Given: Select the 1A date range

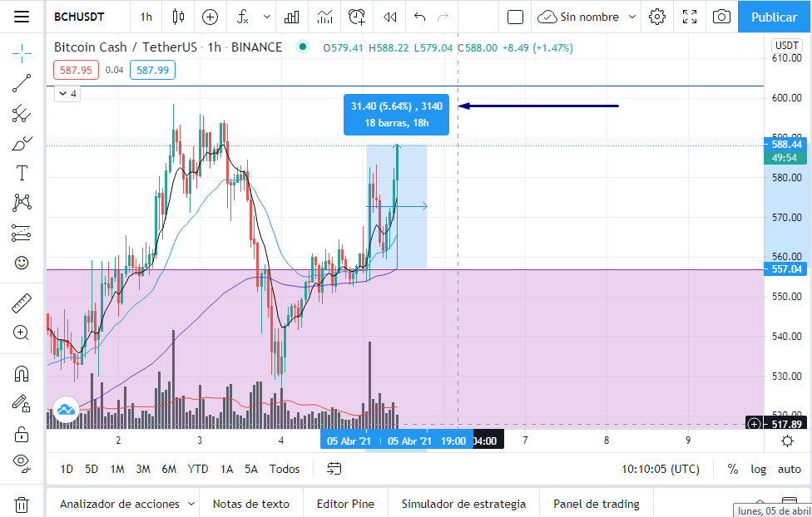Looking at the screenshot, I should [x=226, y=469].
